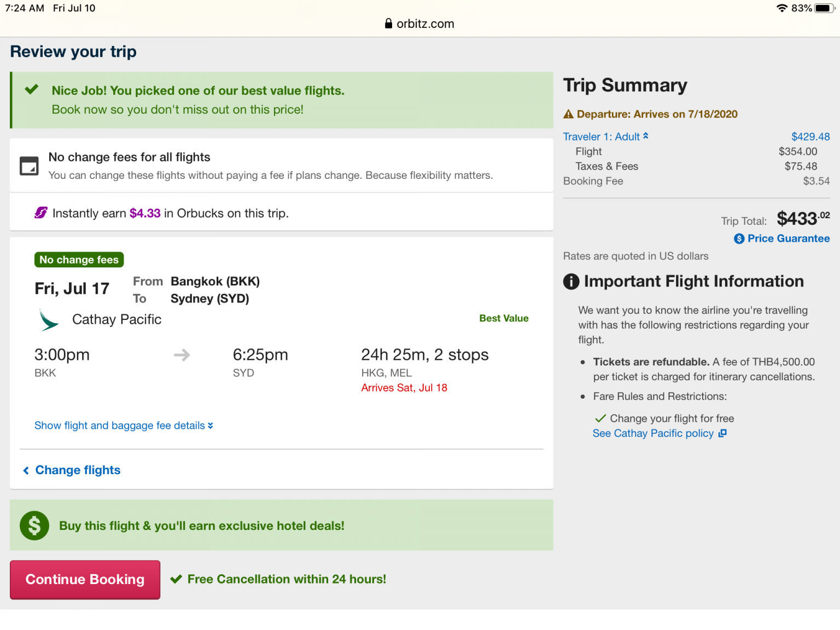The width and height of the screenshot is (840, 630).
Task: Click the calendar icon beside No change fees
Action: pos(29,166)
